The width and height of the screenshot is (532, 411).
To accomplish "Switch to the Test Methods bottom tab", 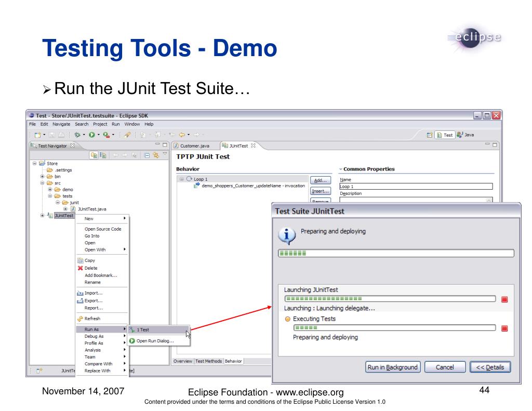I will 208,361.
